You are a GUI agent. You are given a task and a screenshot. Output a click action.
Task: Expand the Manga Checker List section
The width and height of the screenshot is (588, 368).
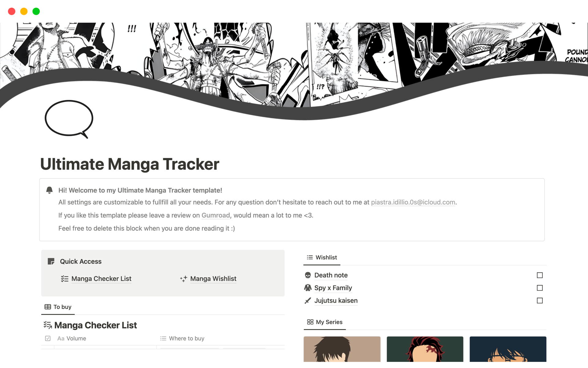(95, 325)
